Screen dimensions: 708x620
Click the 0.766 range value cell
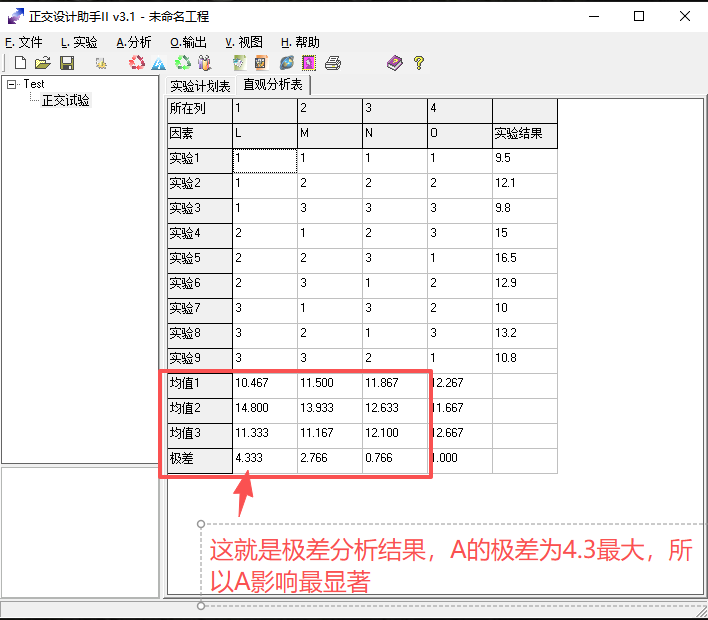coord(395,460)
